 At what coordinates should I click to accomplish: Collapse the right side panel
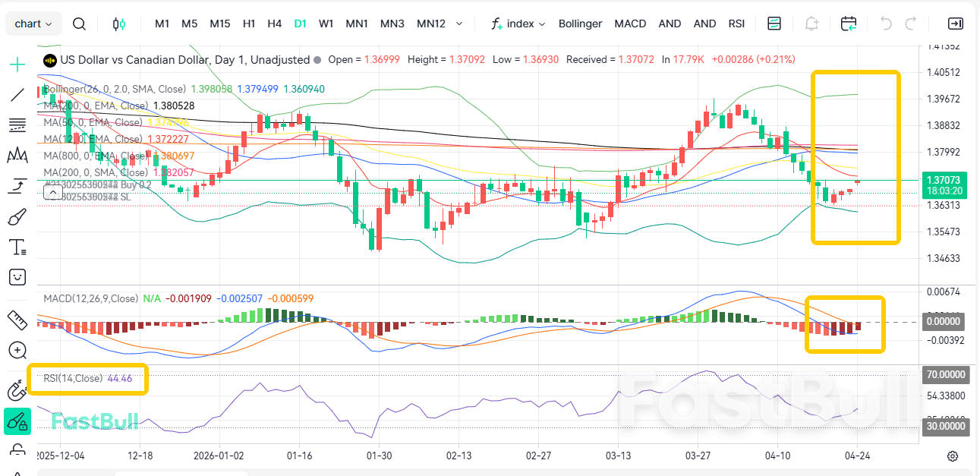(955, 24)
